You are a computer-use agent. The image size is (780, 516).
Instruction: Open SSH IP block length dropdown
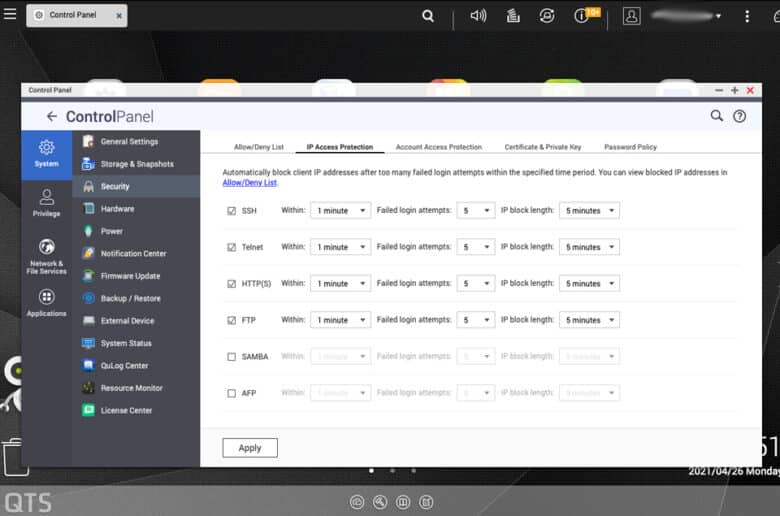tap(589, 210)
